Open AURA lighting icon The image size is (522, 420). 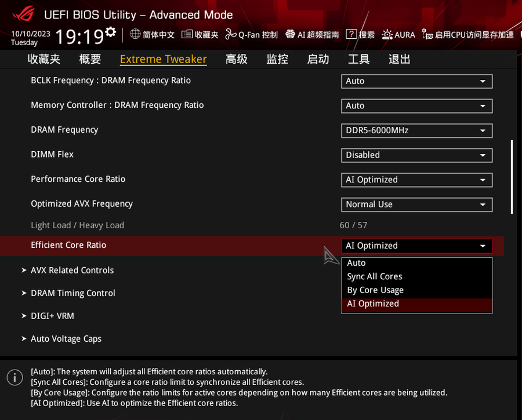coord(387,34)
